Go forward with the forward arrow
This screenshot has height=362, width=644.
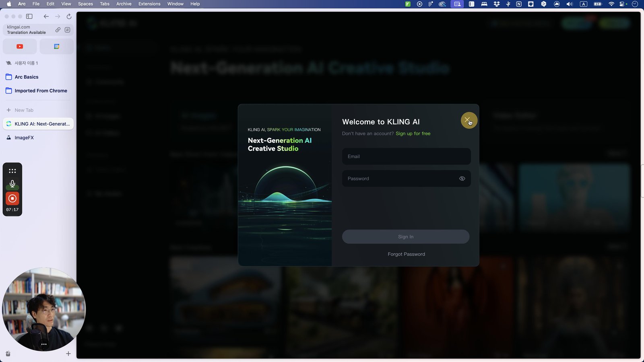[x=58, y=16]
